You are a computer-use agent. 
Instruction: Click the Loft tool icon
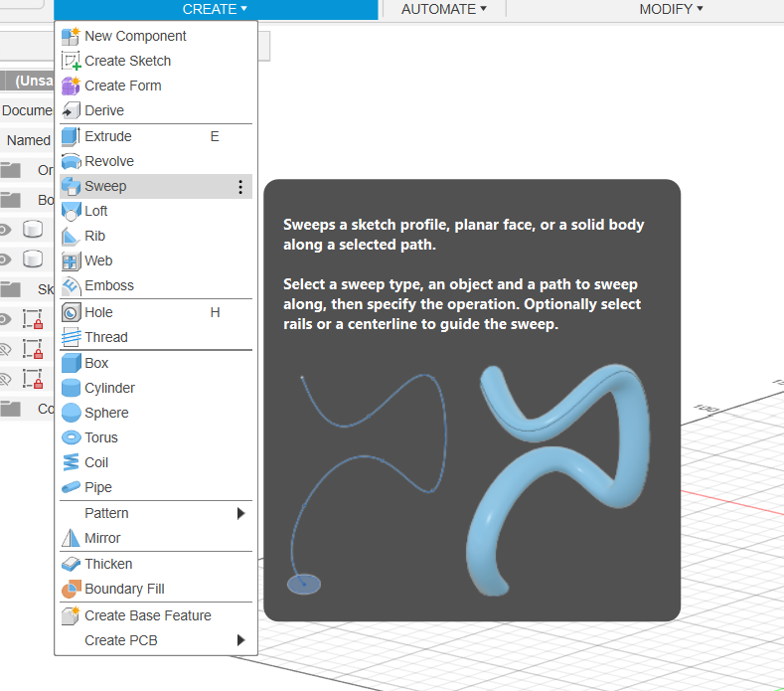(71, 211)
